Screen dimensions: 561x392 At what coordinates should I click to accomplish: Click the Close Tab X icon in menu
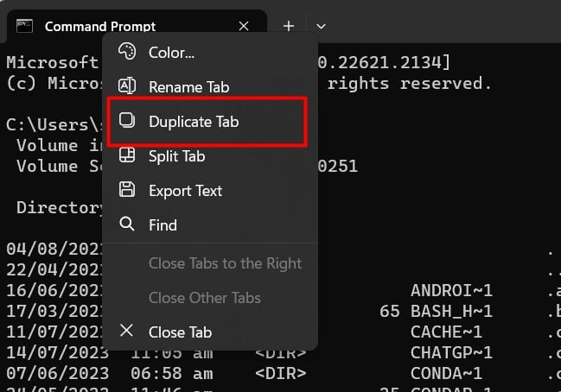127,332
